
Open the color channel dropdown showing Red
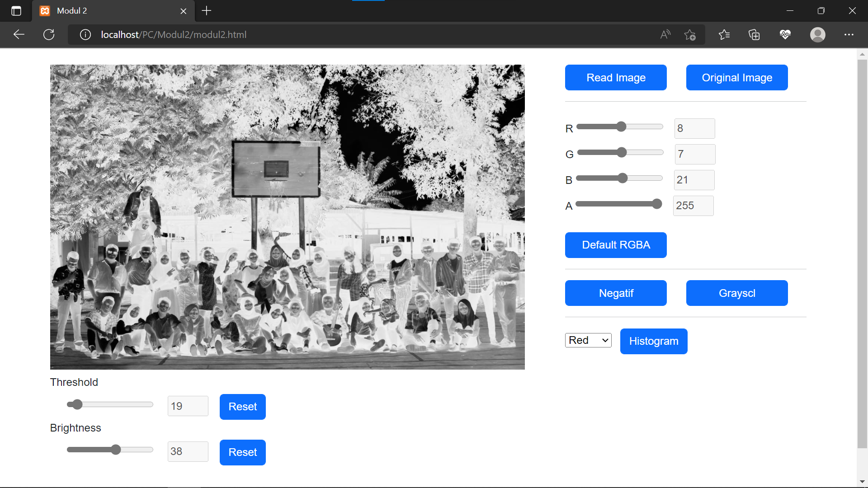click(588, 340)
